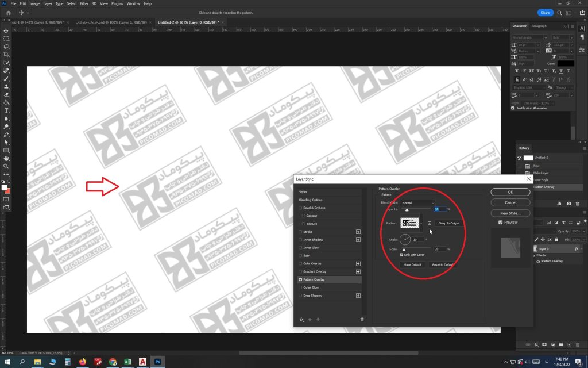588x368 pixels.
Task: Open the font size dropdown
Action: pyautogui.click(x=537, y=45)
